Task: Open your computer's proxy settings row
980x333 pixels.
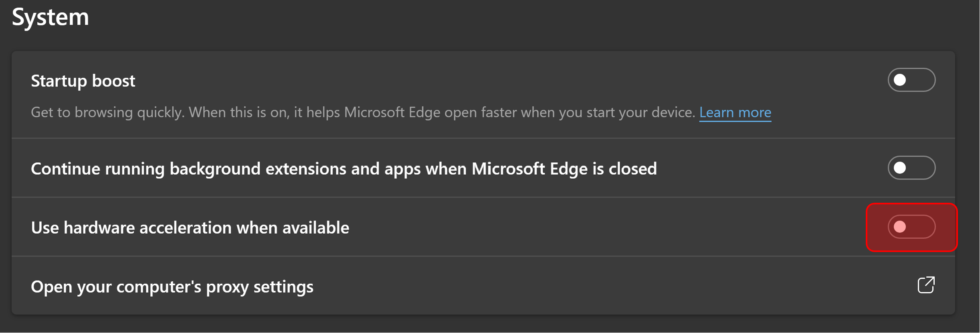Action: [x=483, y=286]
